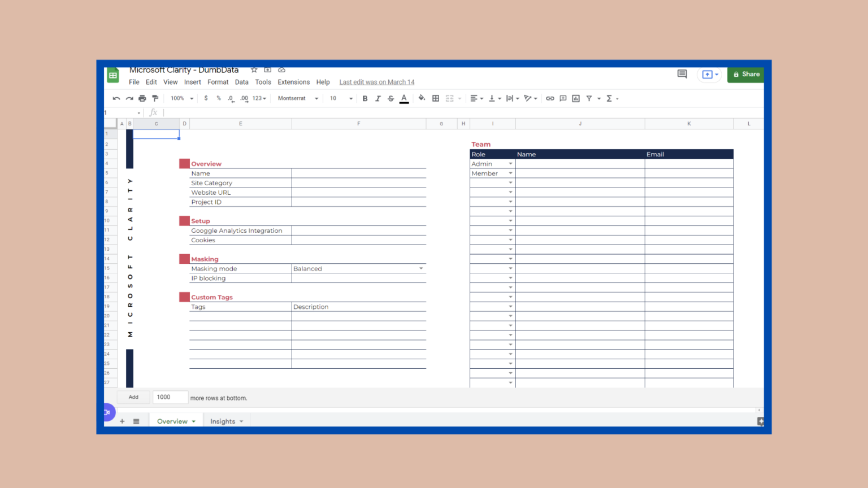The width and height of the screenshot is (868, 488).
Task: Toggle bold formatting
Action: (365, 98)
